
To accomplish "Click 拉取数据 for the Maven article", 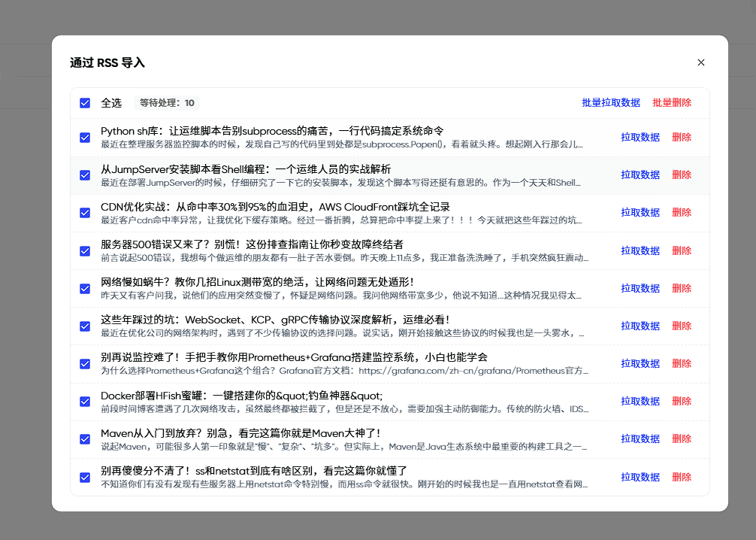I will pyautogui.click(x=640, y=438).
